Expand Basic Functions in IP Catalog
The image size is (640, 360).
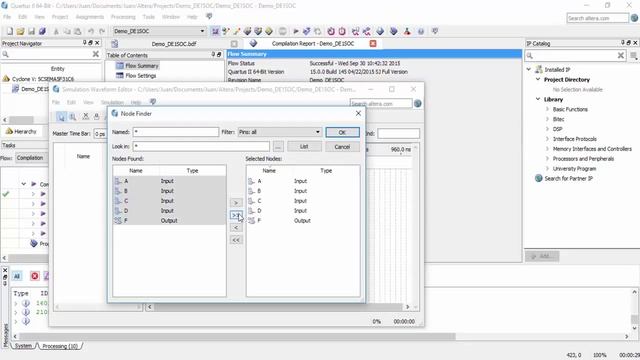pyautogui.click(x=547, y=109)
